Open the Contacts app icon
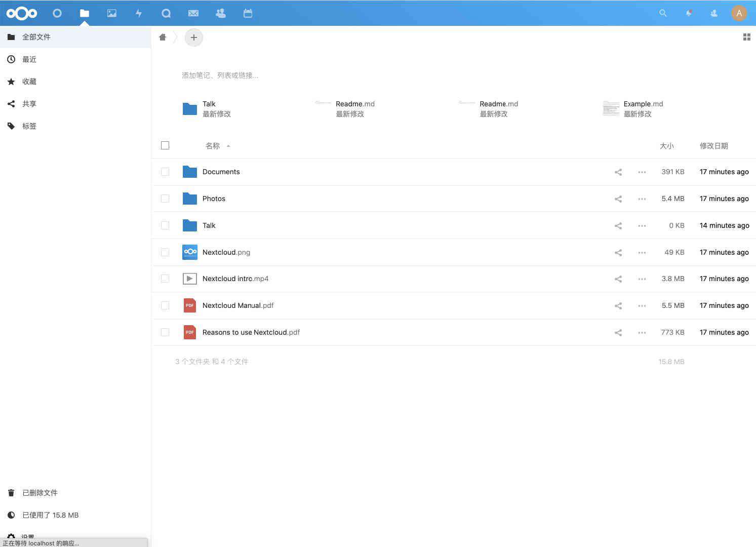This screenshot has height=547, width=756. click(221, 13)
